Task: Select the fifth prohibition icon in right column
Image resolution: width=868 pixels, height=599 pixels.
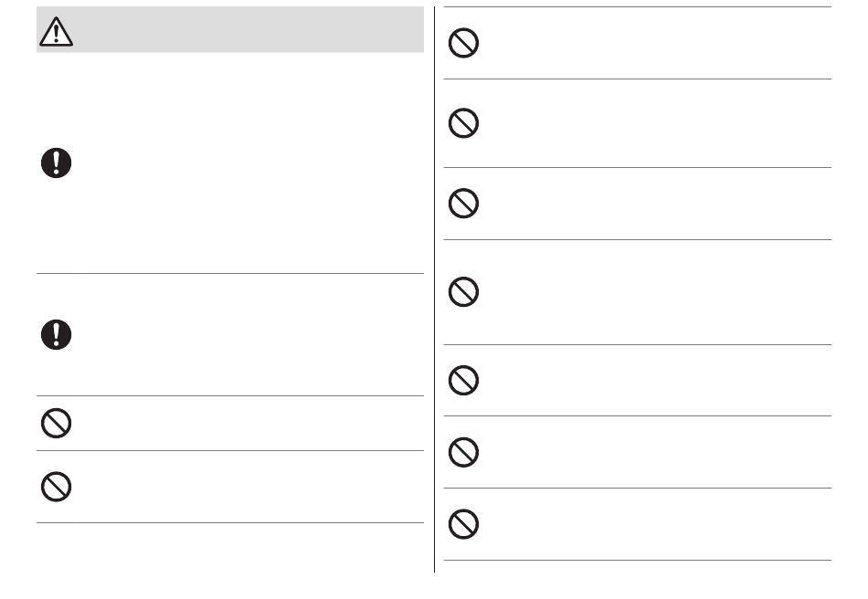Action: 464,381
